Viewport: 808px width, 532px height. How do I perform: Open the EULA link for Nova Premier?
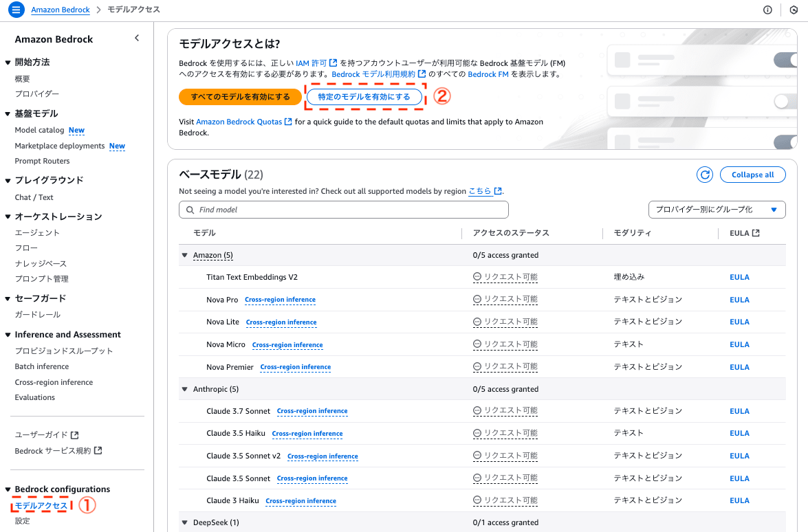739,366
